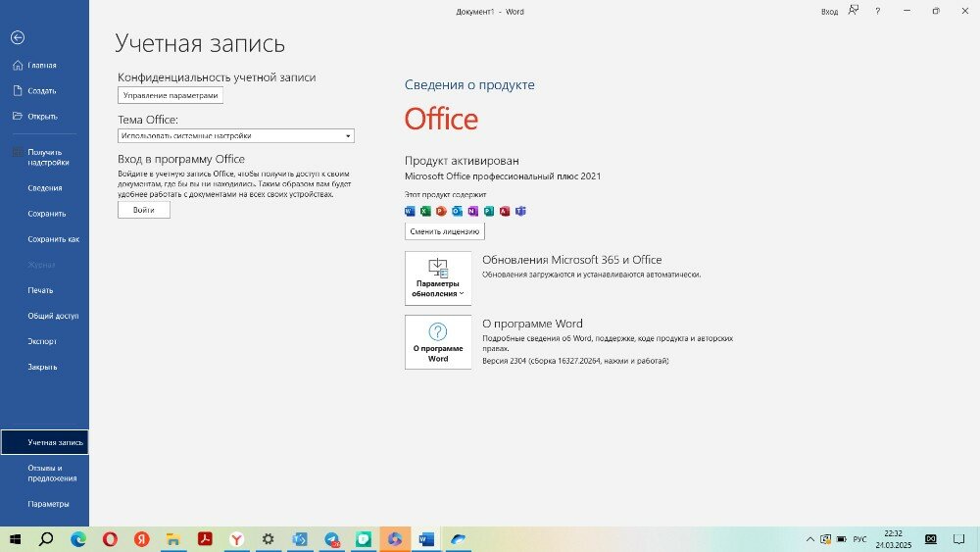Select the Учетная запись item
Screen dimensions: 980x552
(x=44, y=442)
